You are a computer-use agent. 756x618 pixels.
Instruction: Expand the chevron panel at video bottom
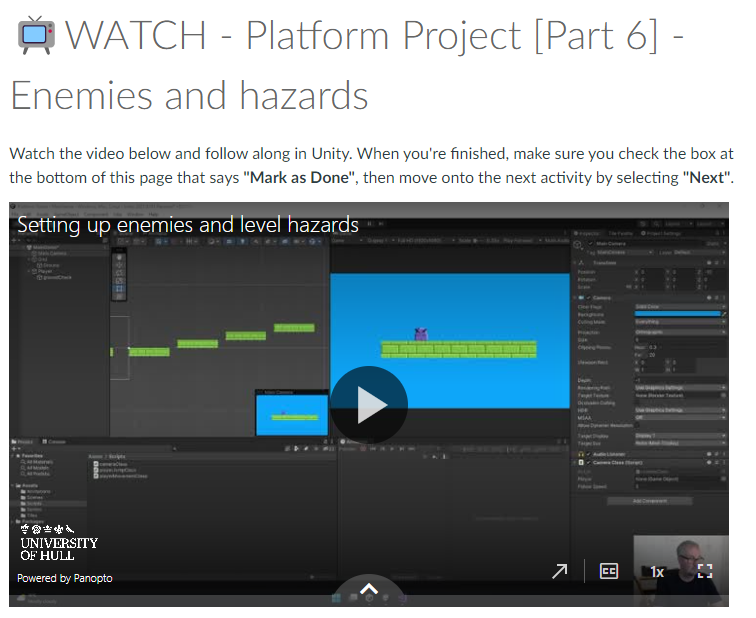368,590
